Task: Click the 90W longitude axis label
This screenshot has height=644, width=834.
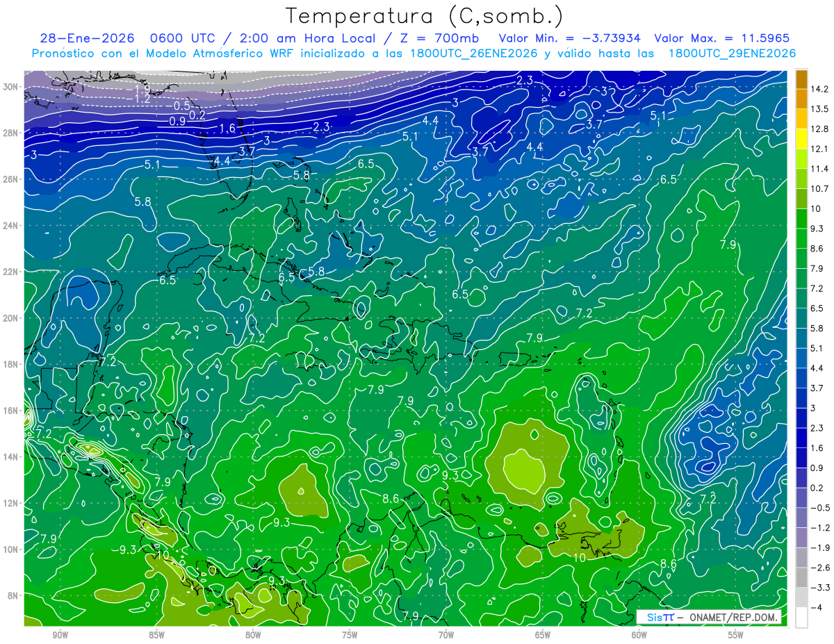Action: (x=60, y=635)
